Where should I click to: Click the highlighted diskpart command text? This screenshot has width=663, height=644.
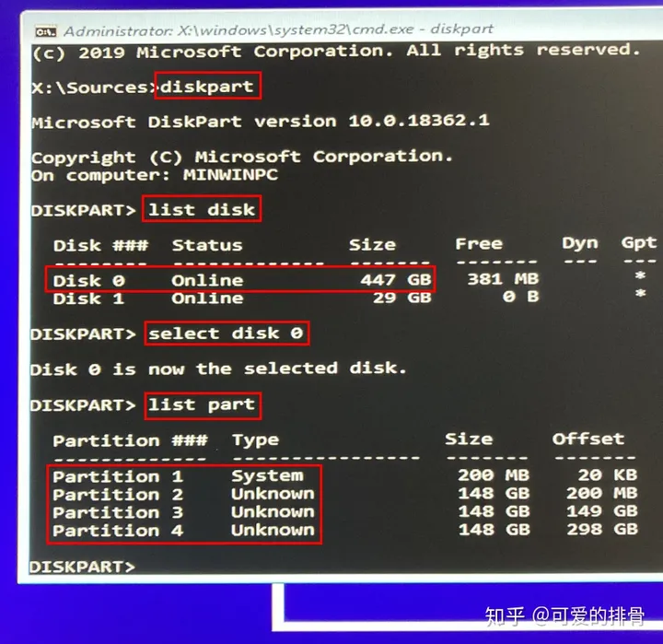click(x=207, y=86)
